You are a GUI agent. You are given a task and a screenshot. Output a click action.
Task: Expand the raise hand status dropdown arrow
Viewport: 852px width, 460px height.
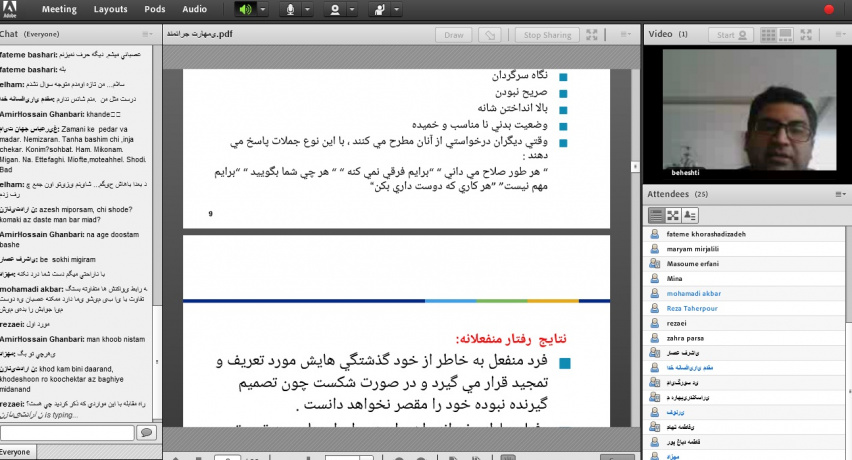tap(396, 9)
